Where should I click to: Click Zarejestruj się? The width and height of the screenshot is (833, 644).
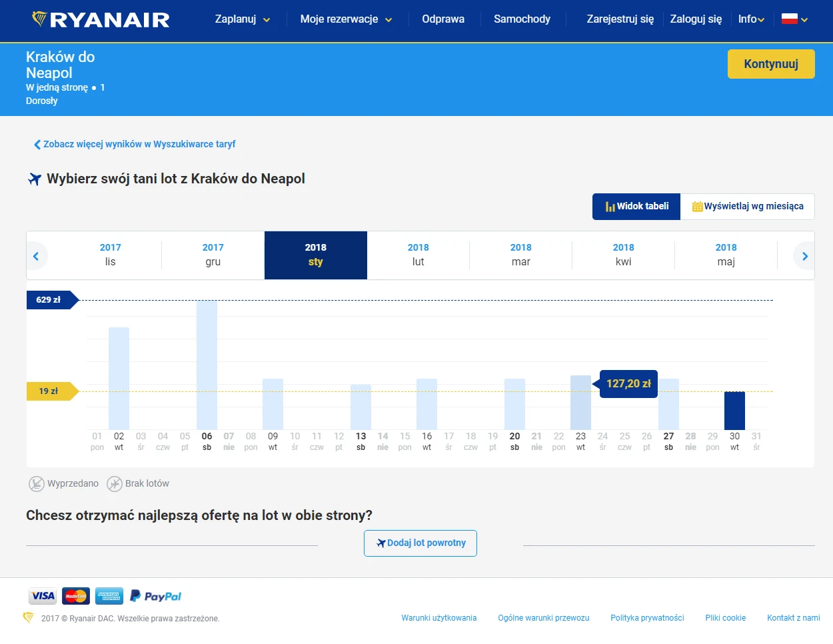tap(620, 19)
